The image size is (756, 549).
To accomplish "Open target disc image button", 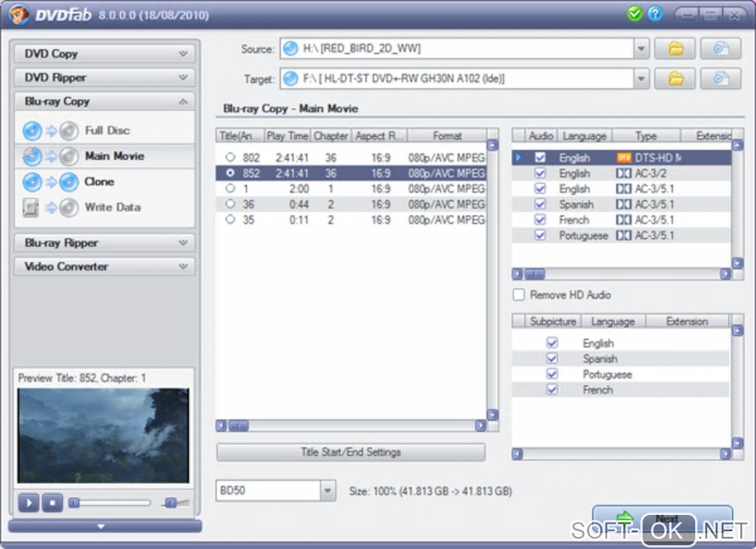I will [x=720, y=79].
